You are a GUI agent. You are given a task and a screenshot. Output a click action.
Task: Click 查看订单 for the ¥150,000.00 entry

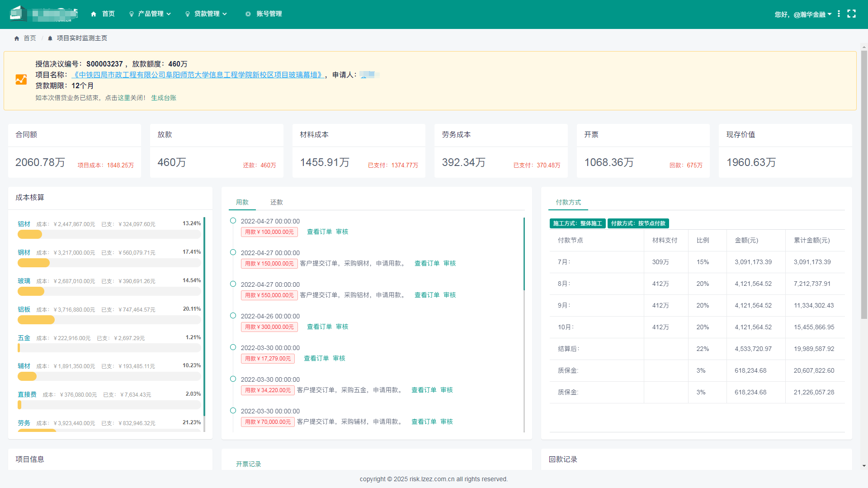pos(427,263)
